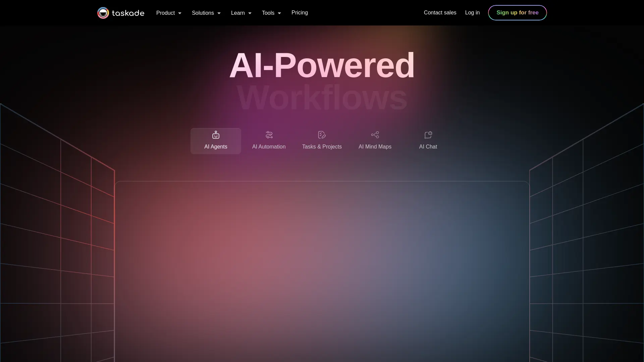Switch to the Tasks & Projects tab

(322, 141)
